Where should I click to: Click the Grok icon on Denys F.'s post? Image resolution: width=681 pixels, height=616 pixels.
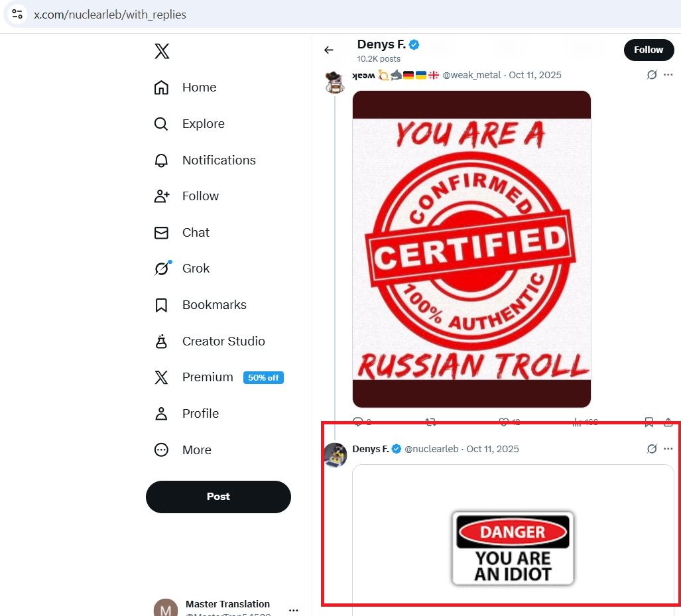[652, 449]
